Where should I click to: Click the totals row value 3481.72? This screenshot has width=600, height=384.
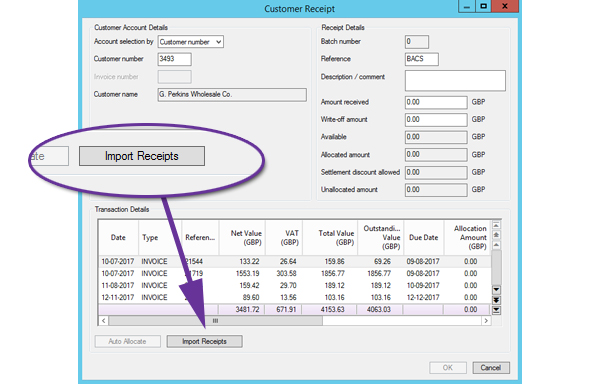pos(247,309)
